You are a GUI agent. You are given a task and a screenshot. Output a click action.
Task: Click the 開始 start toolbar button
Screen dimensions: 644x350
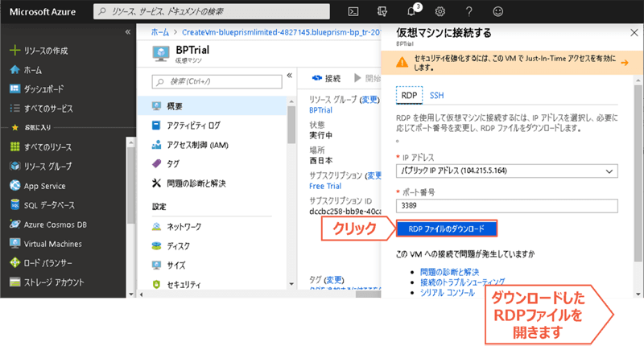[x=368, y=78]
